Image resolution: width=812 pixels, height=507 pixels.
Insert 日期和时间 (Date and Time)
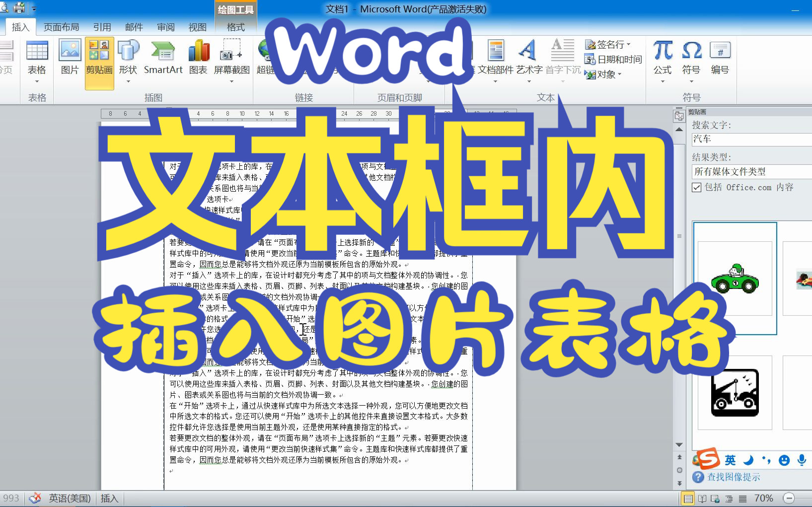click(x=613, y=60)
